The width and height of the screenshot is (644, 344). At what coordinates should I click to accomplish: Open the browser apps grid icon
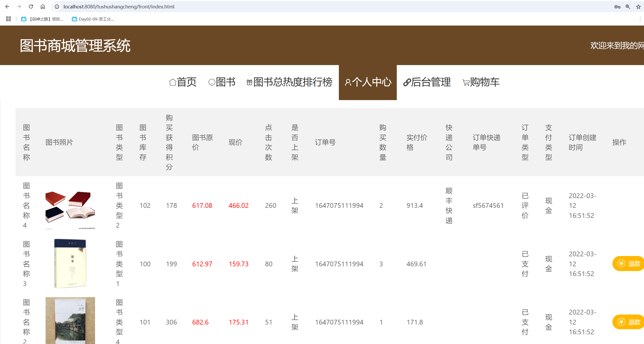coord(8,19)
